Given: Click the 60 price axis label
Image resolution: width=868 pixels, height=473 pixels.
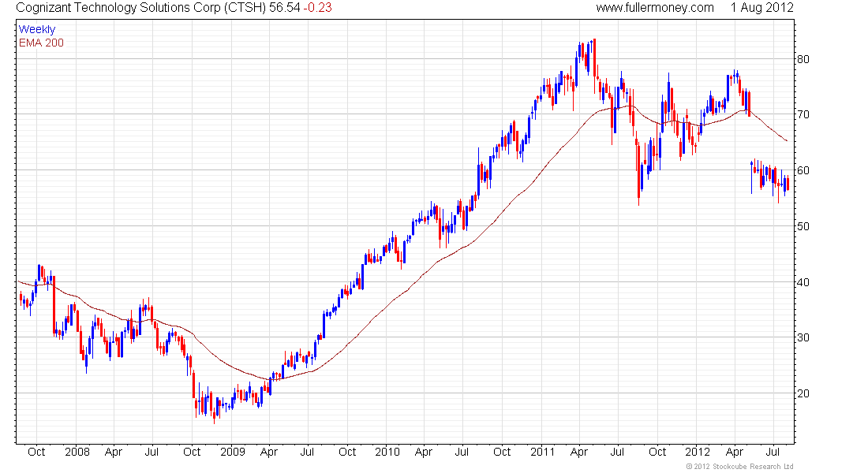Looking at the screenshot, I should (803, 170).
